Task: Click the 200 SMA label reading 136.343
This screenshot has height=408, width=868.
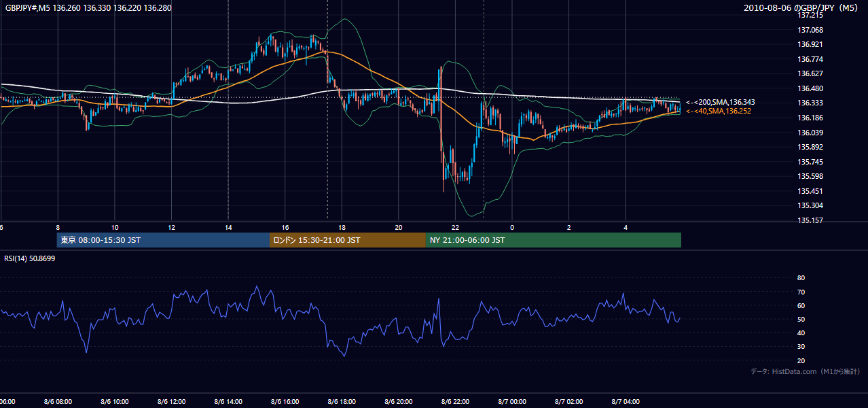Action: [720, 102]
